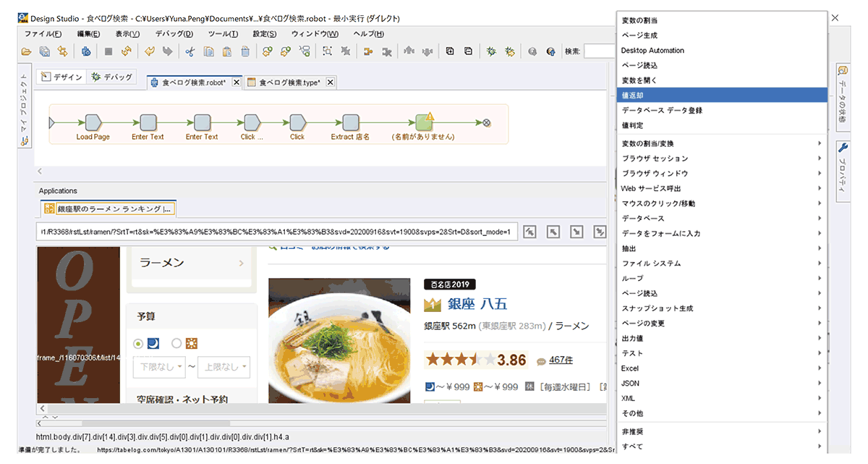Click the browser view horizontal scrollbar
The image size is (868, 464).
(x=322, y=409)
